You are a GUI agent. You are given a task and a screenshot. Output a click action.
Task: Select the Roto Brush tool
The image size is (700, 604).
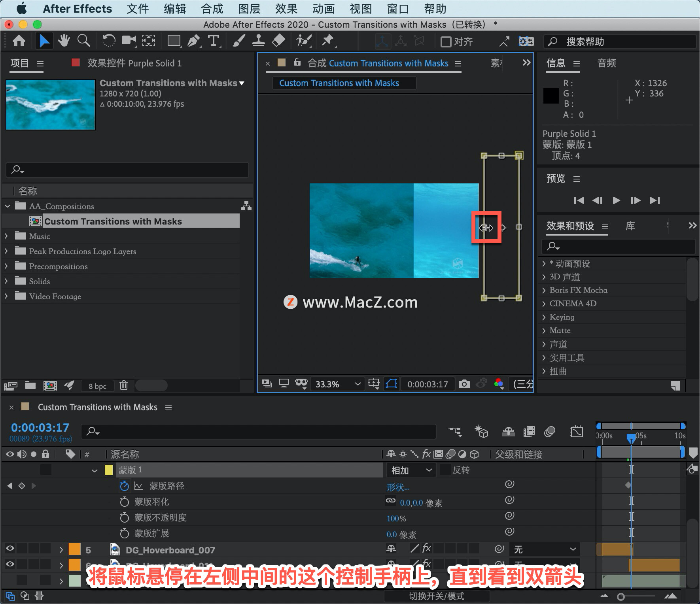pyautogui.click(x=304, y=41)
